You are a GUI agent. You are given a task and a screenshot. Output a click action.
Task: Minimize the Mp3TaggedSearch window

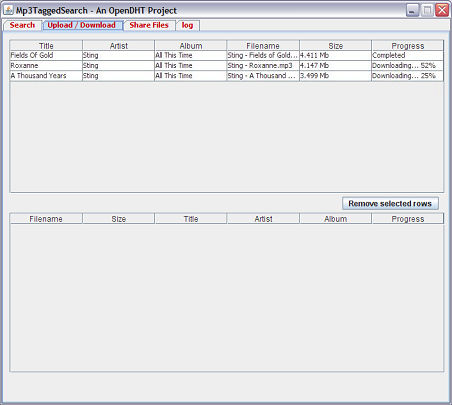(412, 10)
